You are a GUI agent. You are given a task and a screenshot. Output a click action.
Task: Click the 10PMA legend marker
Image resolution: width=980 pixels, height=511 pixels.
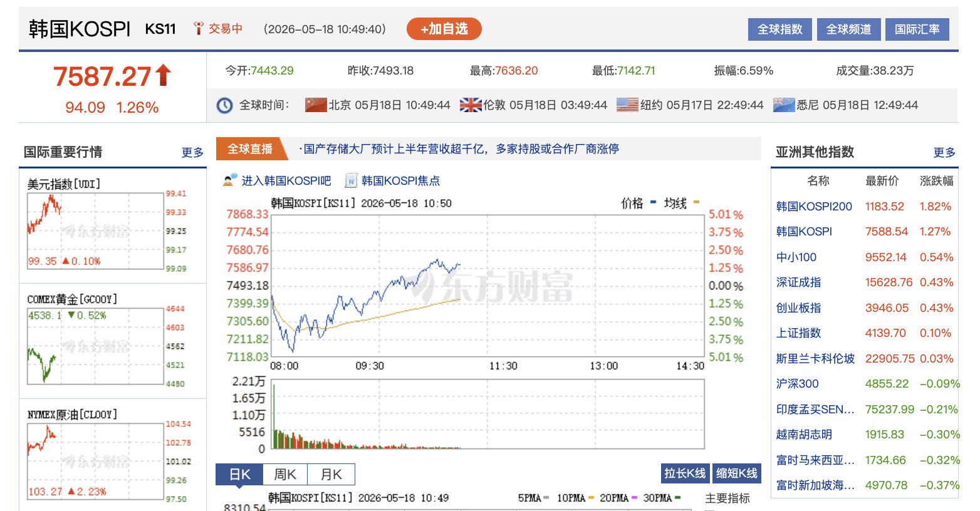click(x=591, y=498)
